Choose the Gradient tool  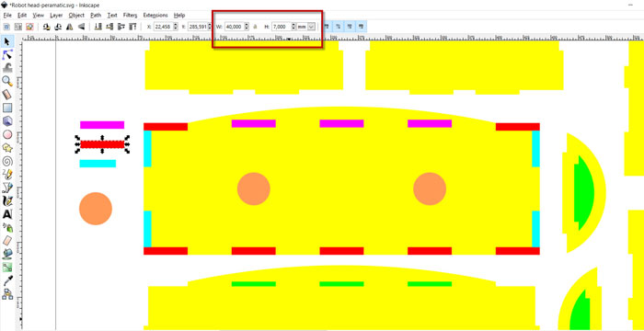pyautogui.click(x=7, y=268)
